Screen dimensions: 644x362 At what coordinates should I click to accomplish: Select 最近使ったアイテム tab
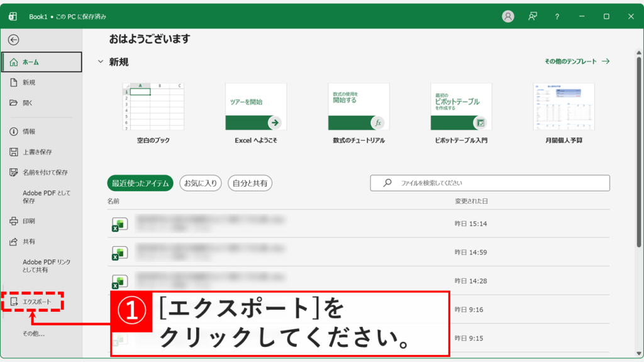pyautogui.click(x=140, y=183)
